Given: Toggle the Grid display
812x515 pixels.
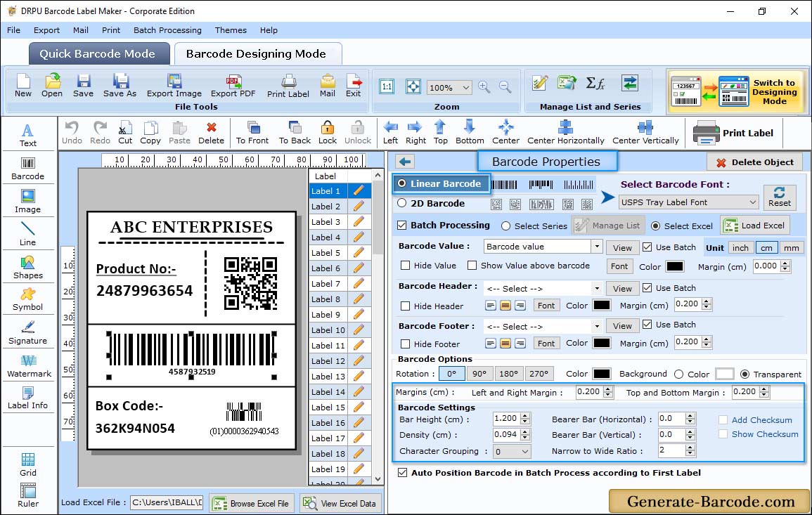Looking at the screenshot, I should (x=28, y=464).
